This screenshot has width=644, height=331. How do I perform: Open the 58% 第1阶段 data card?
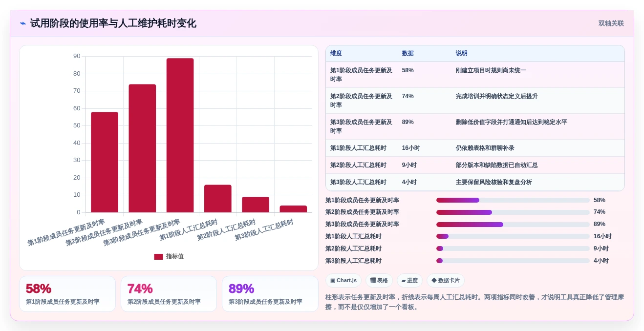click(x=67, y=294)
